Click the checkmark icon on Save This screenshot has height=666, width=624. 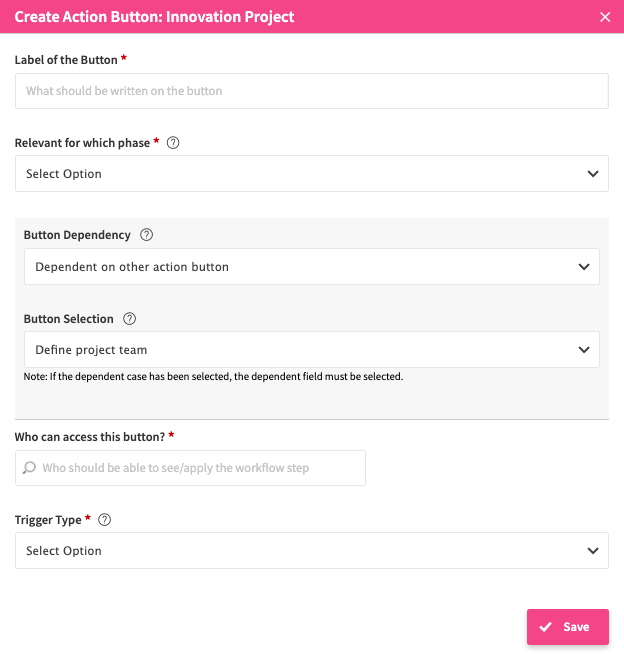point(545,627)
